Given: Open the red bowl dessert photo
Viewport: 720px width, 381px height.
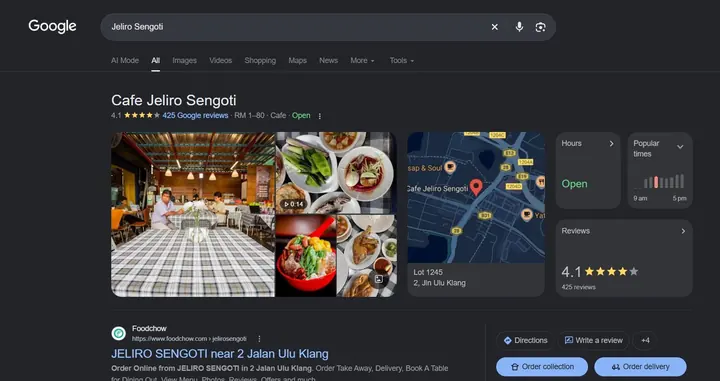Looking at the screenshot, I should (x=306, y=256).
